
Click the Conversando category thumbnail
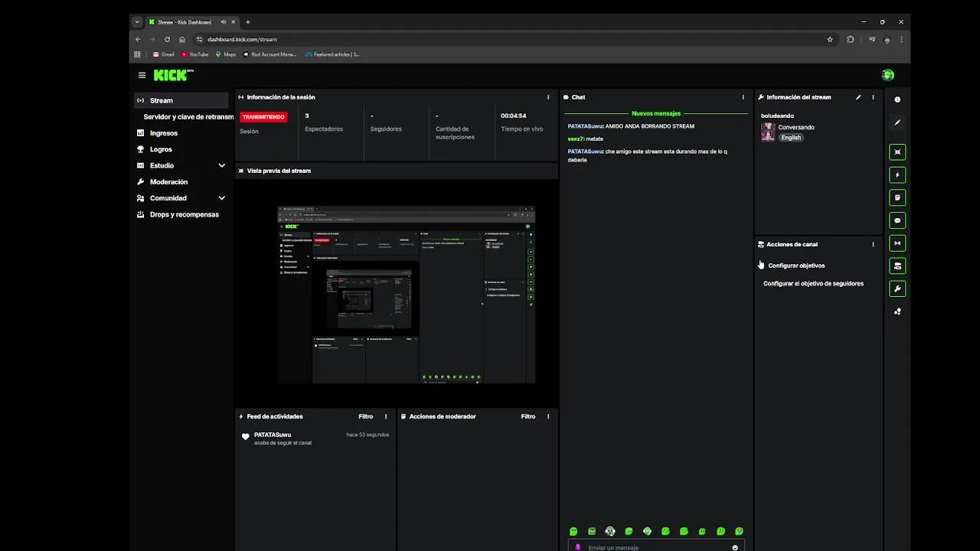click(x=768, y=132)
